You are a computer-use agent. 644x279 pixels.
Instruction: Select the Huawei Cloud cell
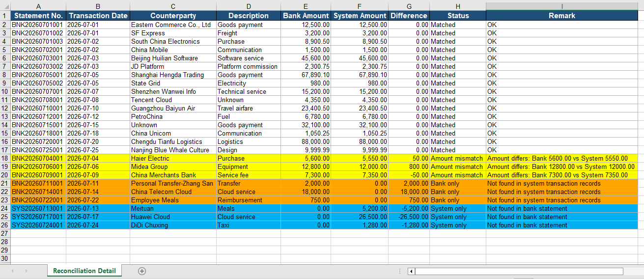[x=173, y=217]
